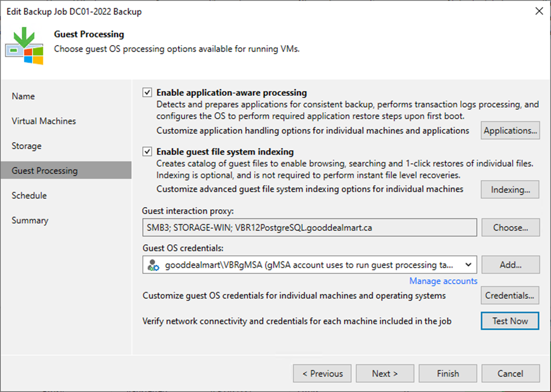551x392 pixels.
Task: Go to the Name step
Action: pos(23,96)
